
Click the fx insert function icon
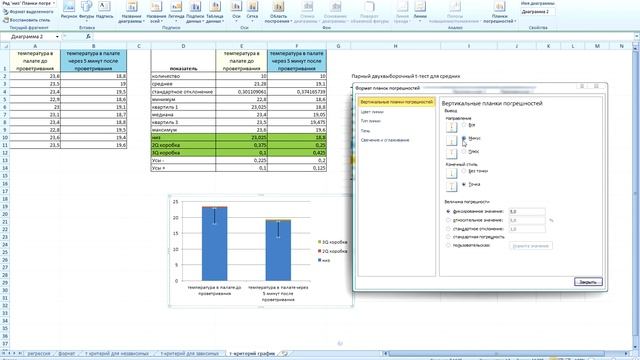88,36
